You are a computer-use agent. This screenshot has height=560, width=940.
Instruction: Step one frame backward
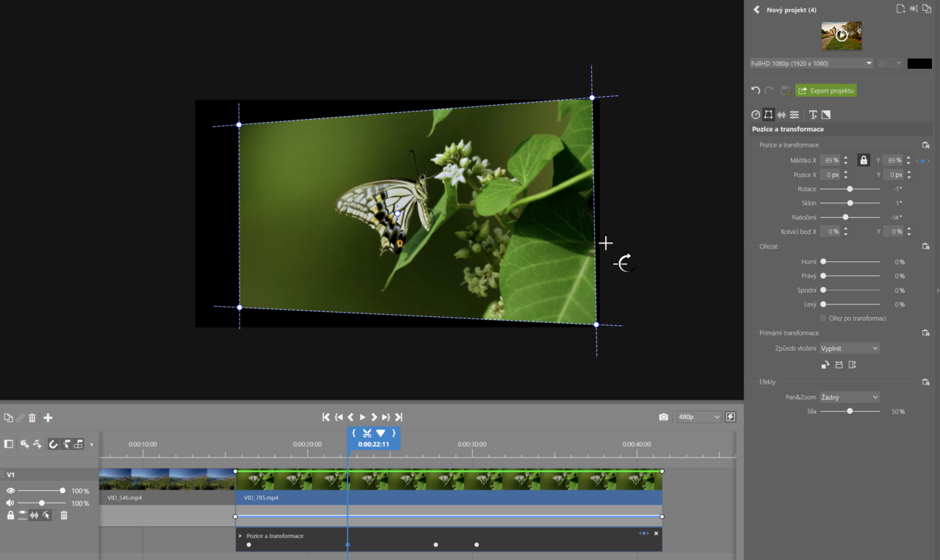coord(350,417)
